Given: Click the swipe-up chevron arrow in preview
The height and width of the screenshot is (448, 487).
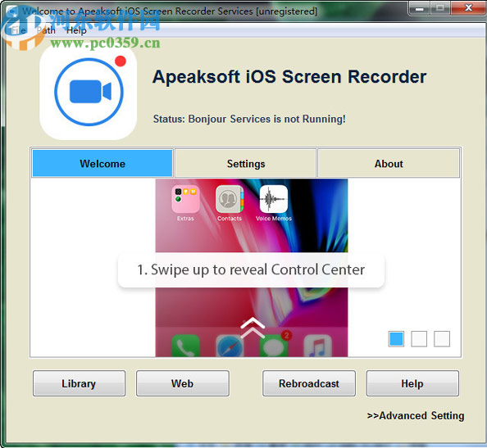Looking at the screenshot, I should click(x=253, y=328).
